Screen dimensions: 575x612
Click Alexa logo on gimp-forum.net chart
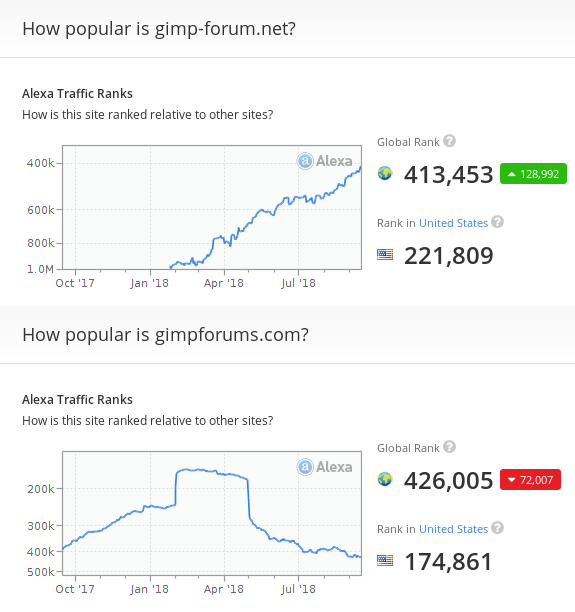pos(325,161)
